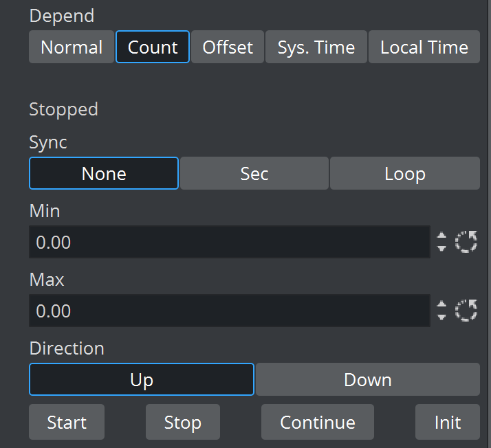This screenshot has width=491, height=448.
Task: Switch depend mode to Offset
Action: [x=228, y=47]
